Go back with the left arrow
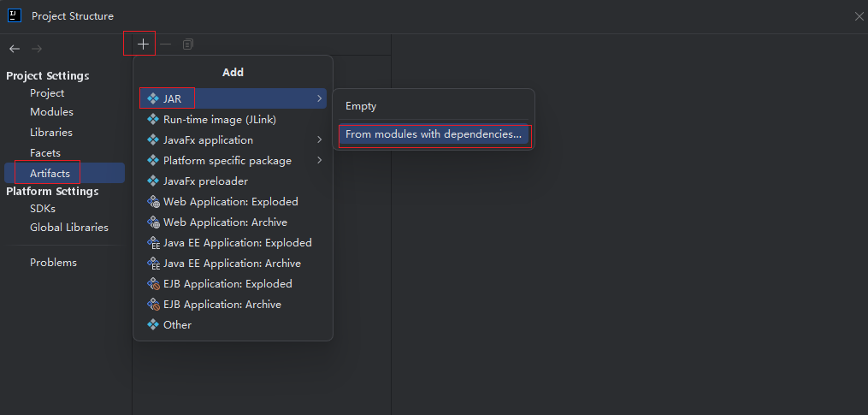 [x=15, y=49]
